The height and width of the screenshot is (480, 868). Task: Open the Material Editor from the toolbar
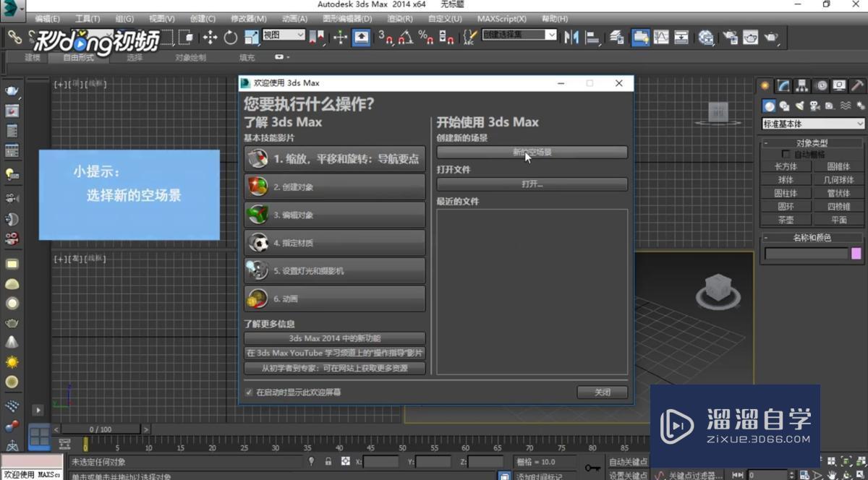707,36
